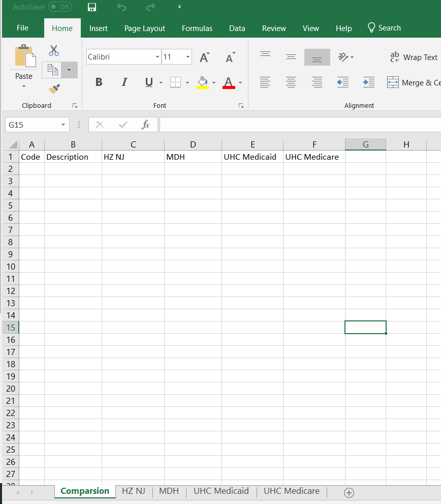The image size is (441, 504).
Task: Click the Increase Font Size icon
Action: (x=203, y=56)
